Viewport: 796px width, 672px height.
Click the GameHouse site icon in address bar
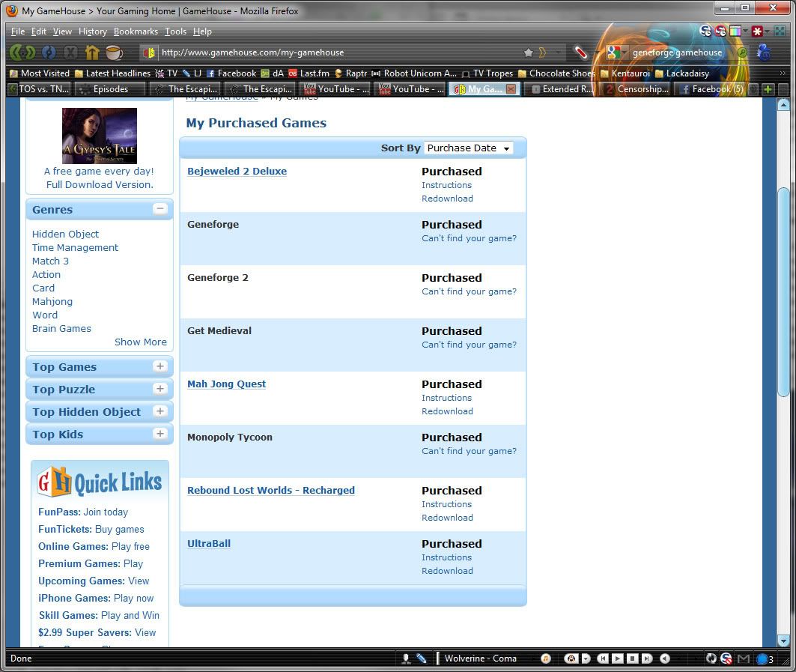point(149,52)
